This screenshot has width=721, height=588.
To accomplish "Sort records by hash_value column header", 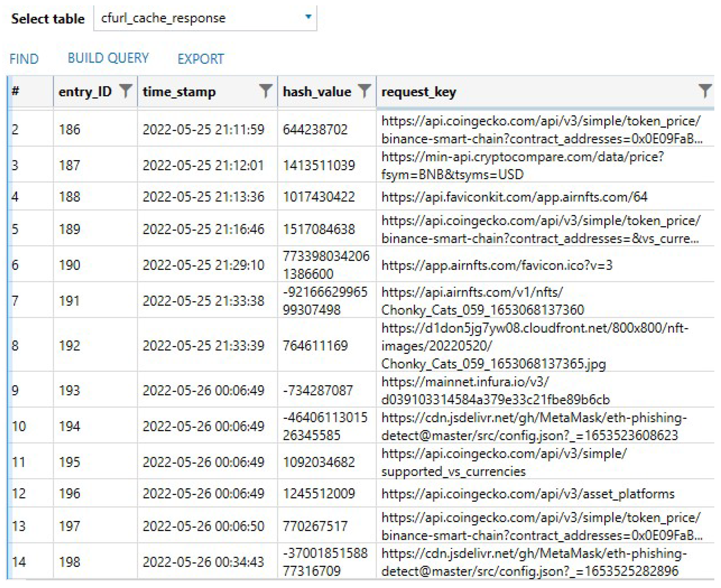I will tap(317, 91).
